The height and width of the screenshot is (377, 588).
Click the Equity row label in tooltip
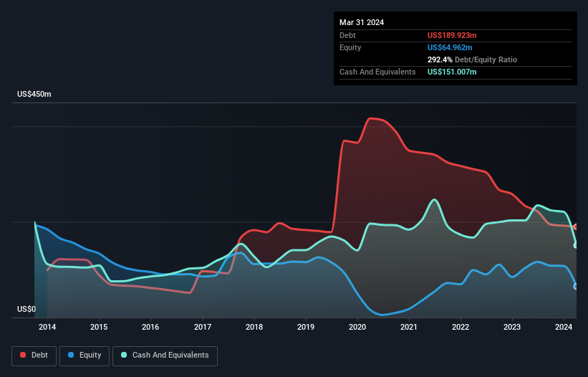[x=350, y=47]
